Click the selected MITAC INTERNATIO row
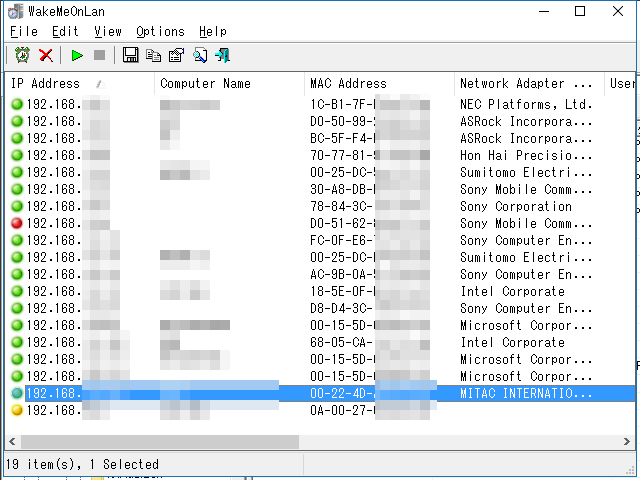This screenshot has width=640, height=480. point(320,393)
